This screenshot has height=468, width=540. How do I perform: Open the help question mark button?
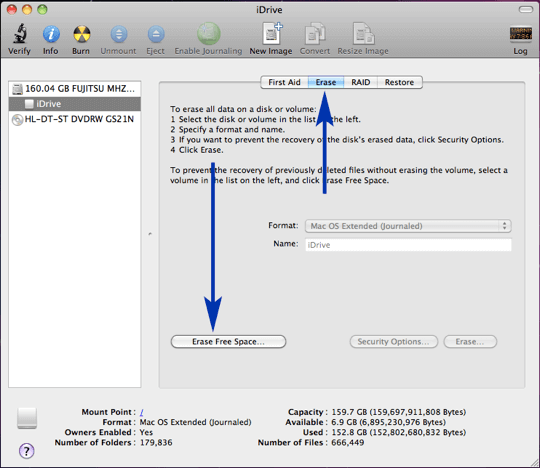click(27, 450)
